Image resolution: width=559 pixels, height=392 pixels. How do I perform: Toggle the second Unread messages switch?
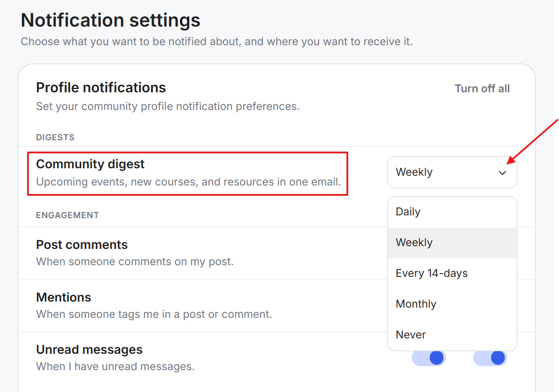(x=490, y=358)
